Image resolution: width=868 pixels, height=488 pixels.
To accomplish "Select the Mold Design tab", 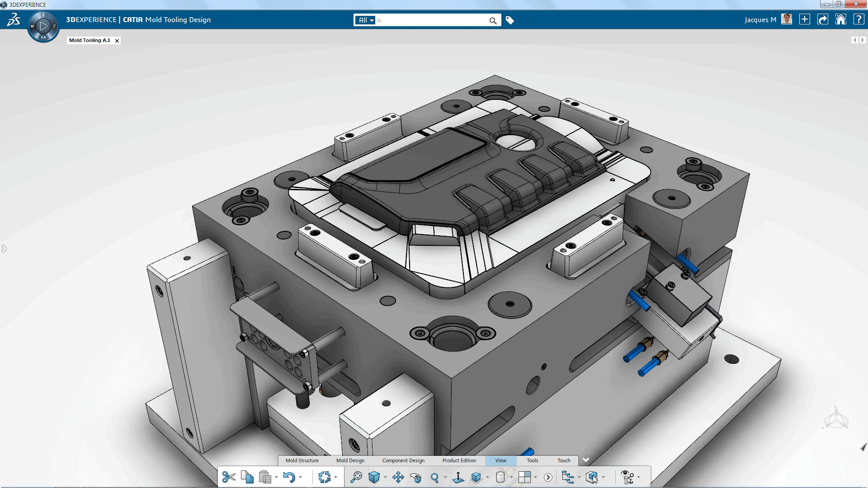I will [x=350, y=460].
